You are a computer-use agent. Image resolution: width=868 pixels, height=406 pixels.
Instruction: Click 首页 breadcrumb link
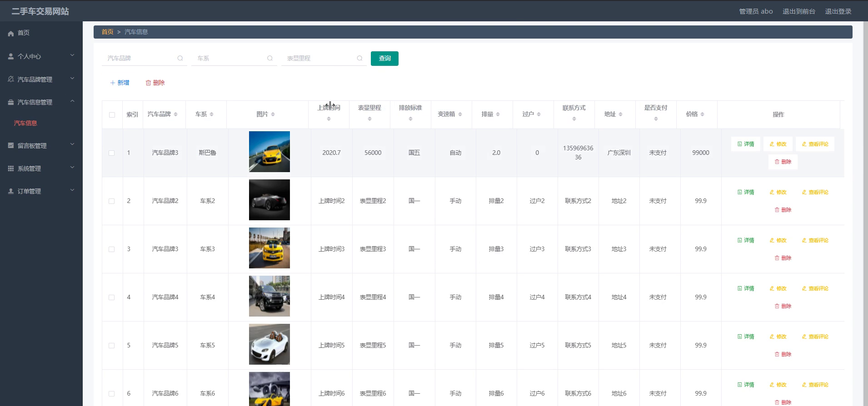107,32
